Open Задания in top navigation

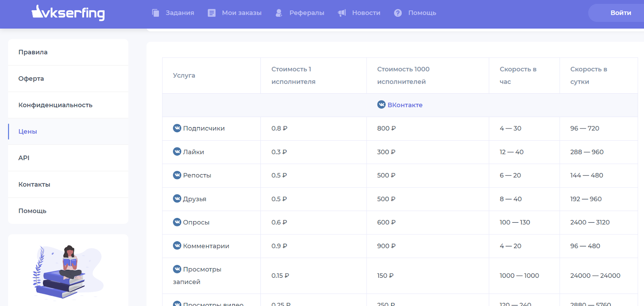tap(180, 13)
